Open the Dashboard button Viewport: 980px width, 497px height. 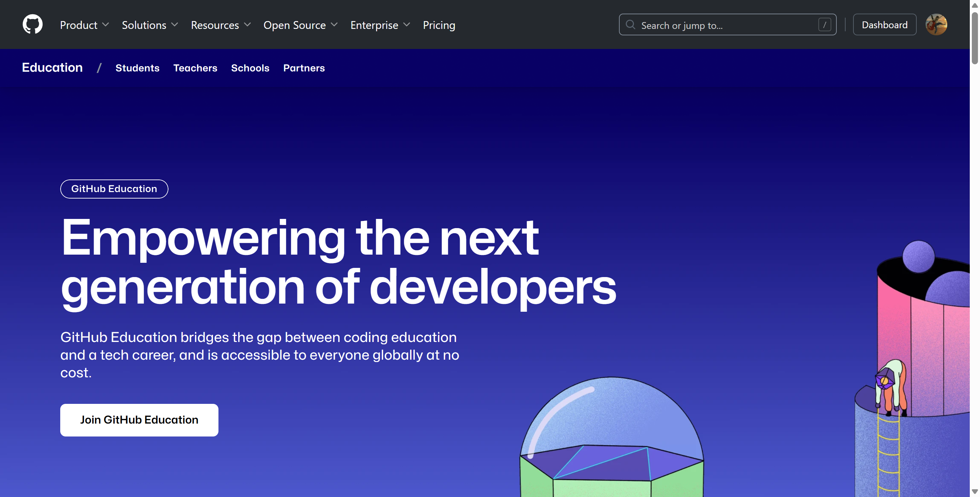coord(884,25)
